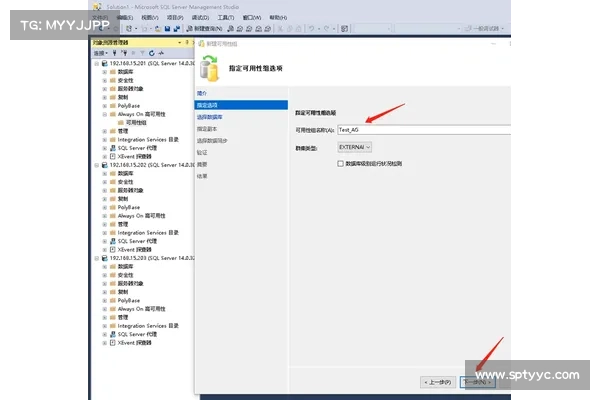Collapse the 192.168.15.203 server node
Viewport: 600px width, 400px height.
coord(96,258)
